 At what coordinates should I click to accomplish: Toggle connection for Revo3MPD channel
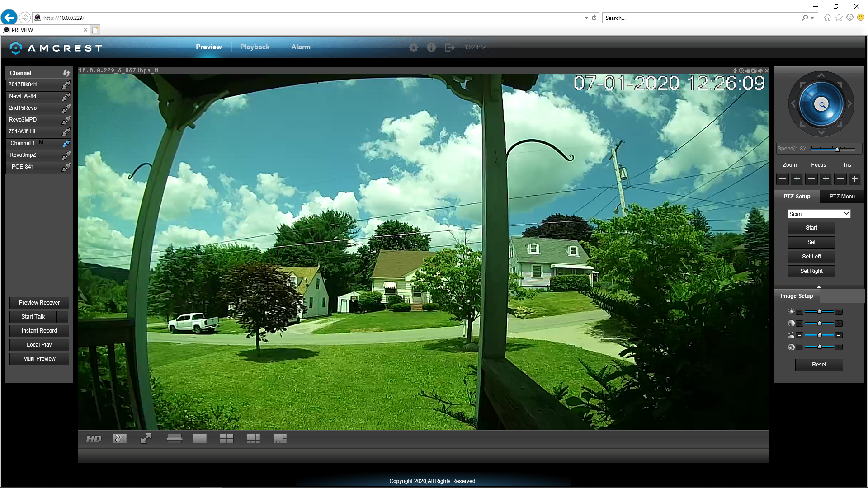click(66, 120)
